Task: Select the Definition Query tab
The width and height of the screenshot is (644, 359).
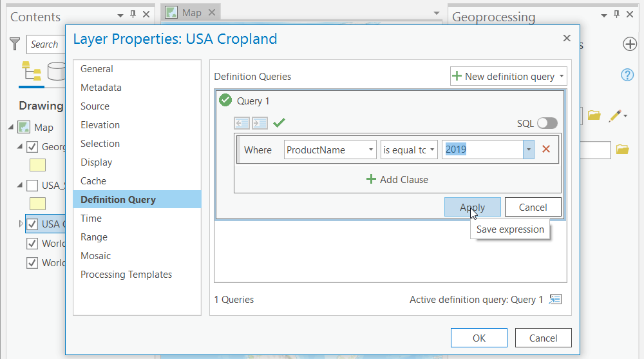Action: [x=137, y=199]
